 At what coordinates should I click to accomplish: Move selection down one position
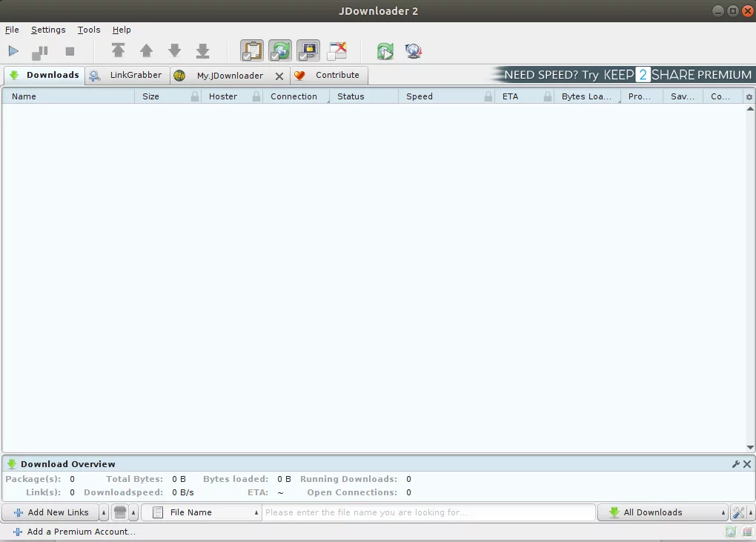click(x=174, y=51)
